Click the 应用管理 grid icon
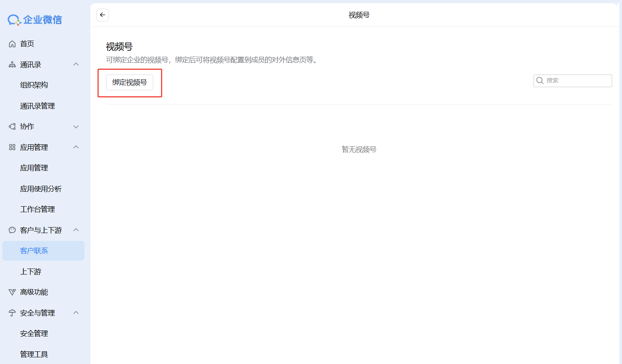 12,147
